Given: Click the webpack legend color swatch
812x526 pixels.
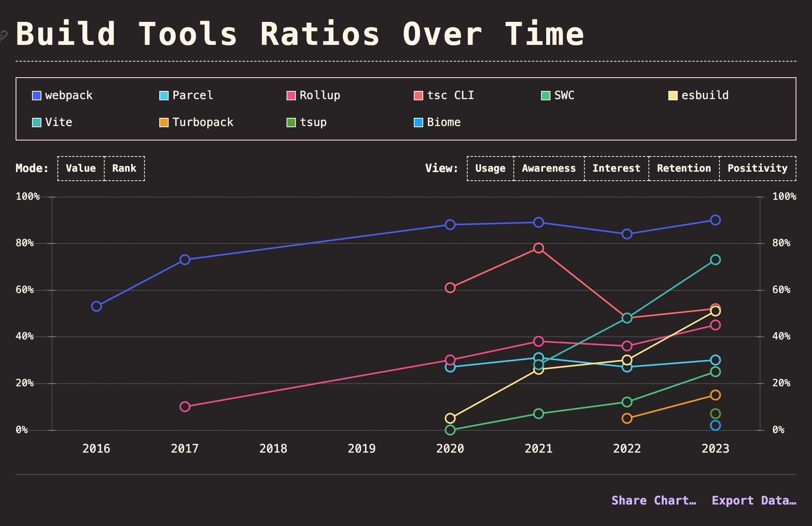Looking at the screenshot, I should 37,96.
